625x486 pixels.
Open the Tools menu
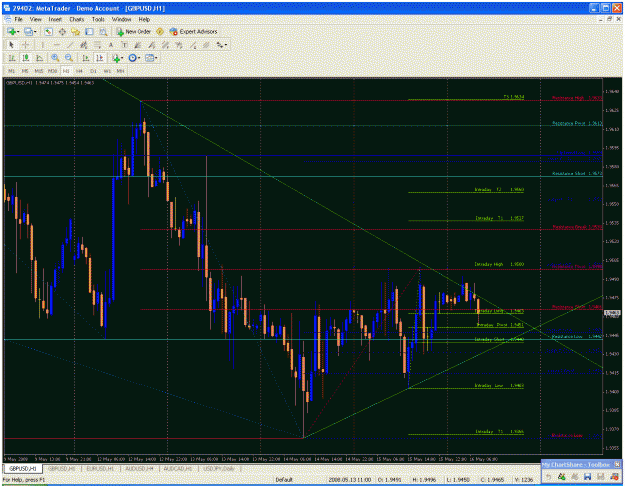point(98,19)
